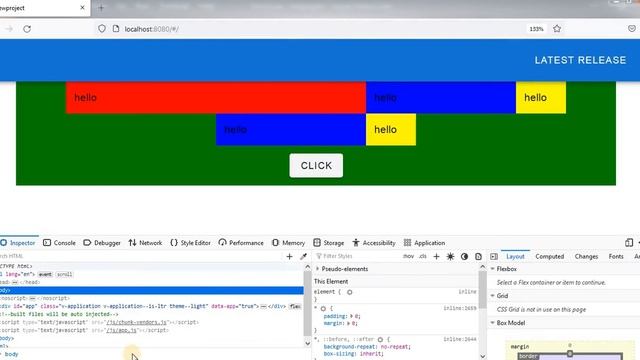This screenshot has height=360, width=640.
Task: Bookmark this page with the star icon
Action: pos(557,29)
